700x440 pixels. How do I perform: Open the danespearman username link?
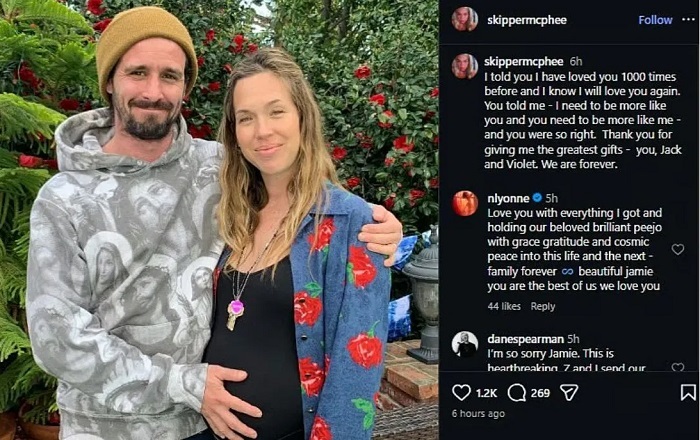525,339
